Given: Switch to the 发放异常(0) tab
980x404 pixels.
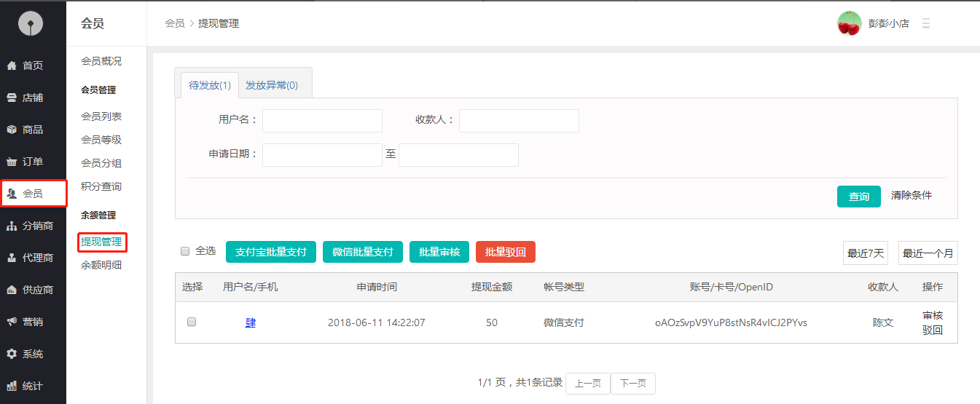Looking at the screenshot, I should click(272, 85).
